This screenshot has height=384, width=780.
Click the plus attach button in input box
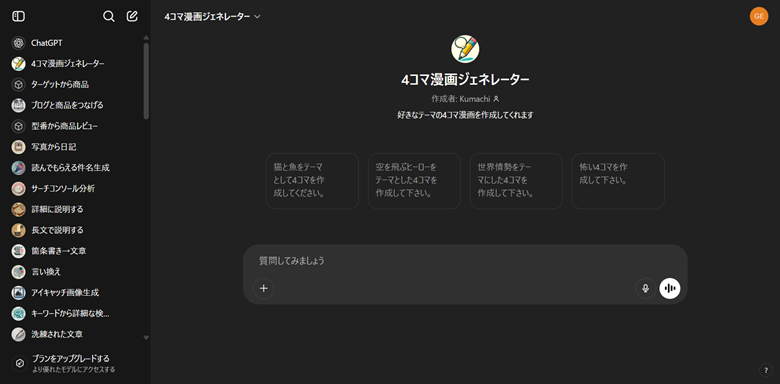tap(264, 288)
